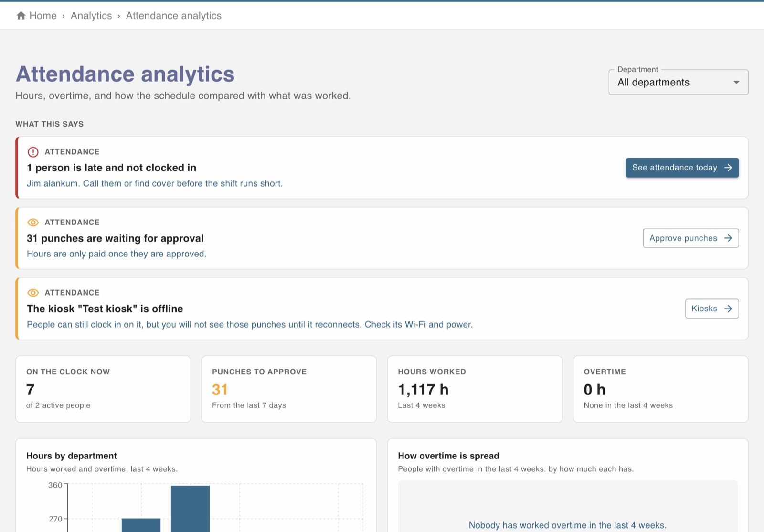Image resolution: width=764 pixels, height=532 pixels.
Task: Open the Department dropdown
Action: (x=678, y=82)
